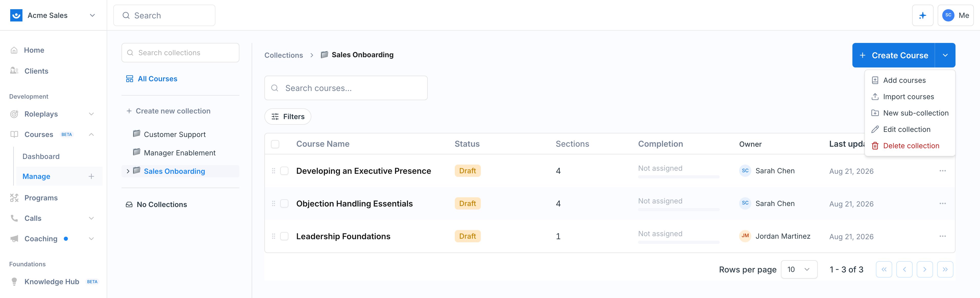980x298 pixels.
Task: Click the plus icon beside Manage
Action: coord(91,176)
